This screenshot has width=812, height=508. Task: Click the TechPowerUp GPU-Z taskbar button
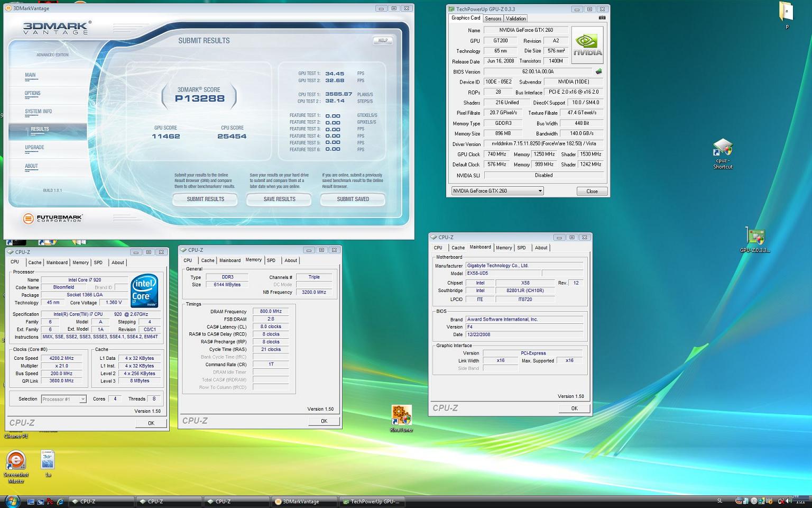coord(373,501)
